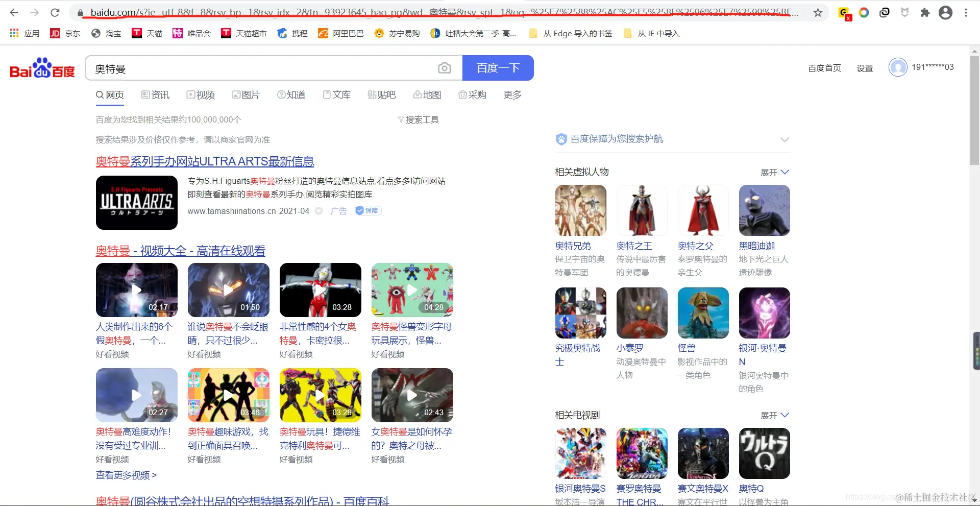The height and width of the screenshot is (506, 980).
Task: Open the 天猫 bookmark
Action: pyautogui.click(x=146, y=33)
